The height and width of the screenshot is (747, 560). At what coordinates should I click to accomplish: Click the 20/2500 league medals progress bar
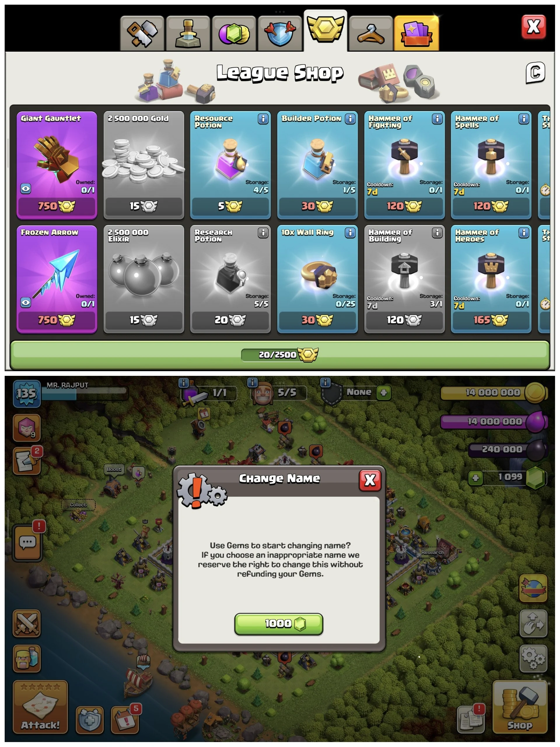click(280, 355)
